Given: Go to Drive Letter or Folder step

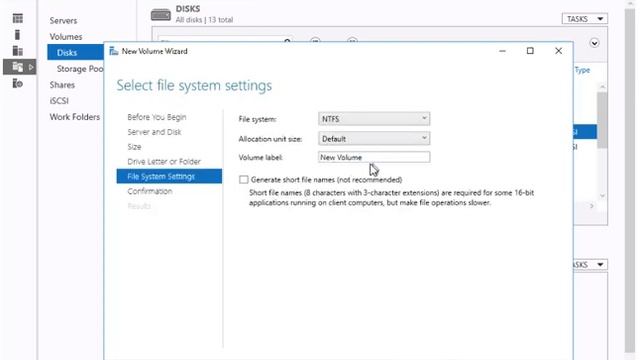Looking at the screenshot, I should tap(164, 162).
